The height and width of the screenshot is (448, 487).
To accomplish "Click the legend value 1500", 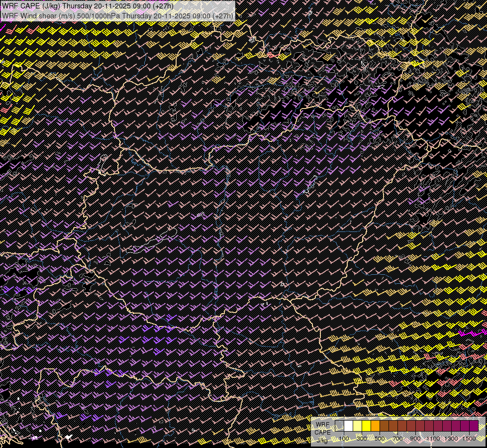I will [x=469, y=439].
